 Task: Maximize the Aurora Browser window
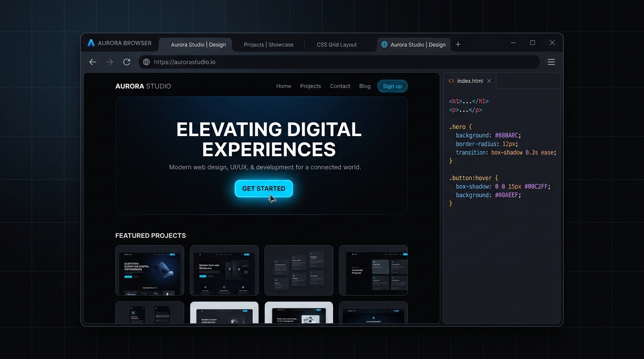click(x=533, y=43)
